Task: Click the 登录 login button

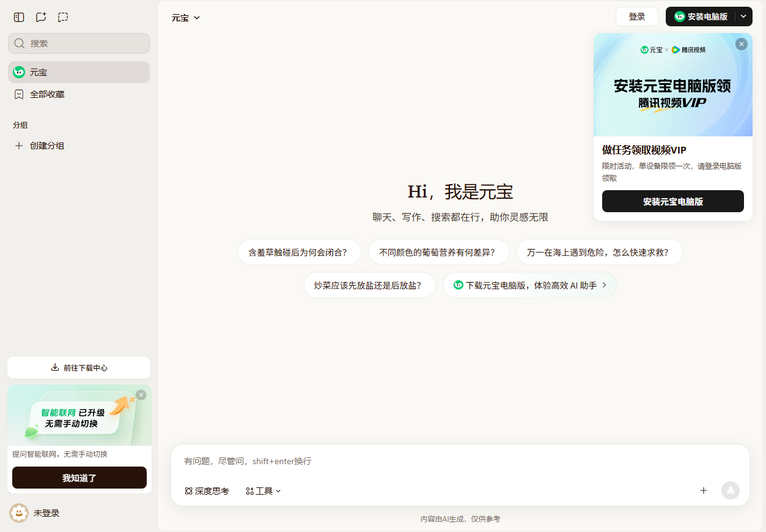Action: tap(637, 17)
